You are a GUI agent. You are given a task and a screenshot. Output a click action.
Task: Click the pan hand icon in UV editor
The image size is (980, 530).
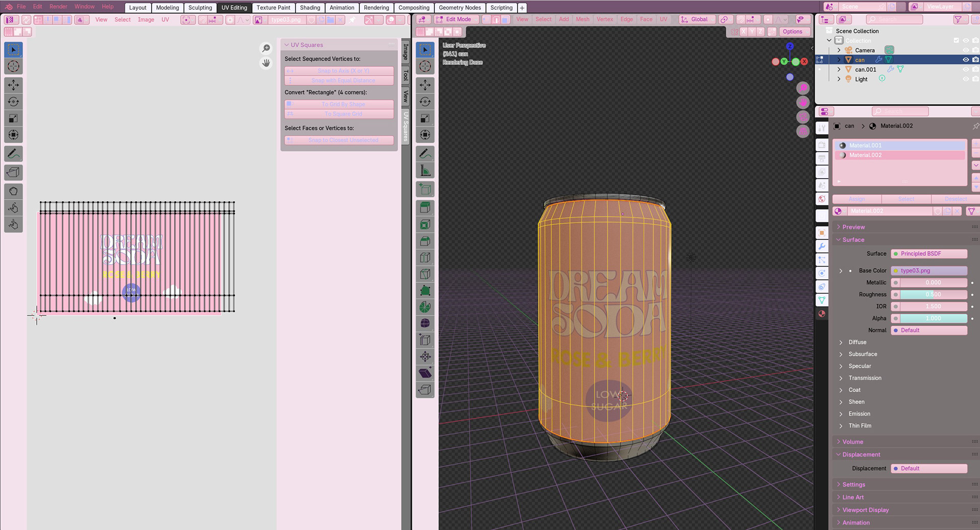tap(266, 63)
